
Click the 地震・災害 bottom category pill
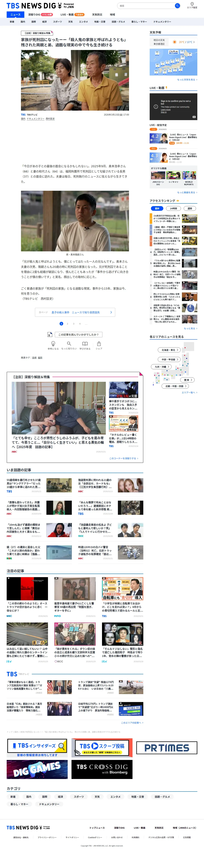point(138,797)
